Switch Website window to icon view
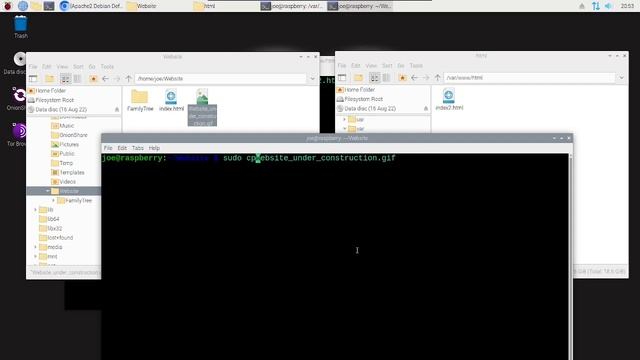 [65, 78]
